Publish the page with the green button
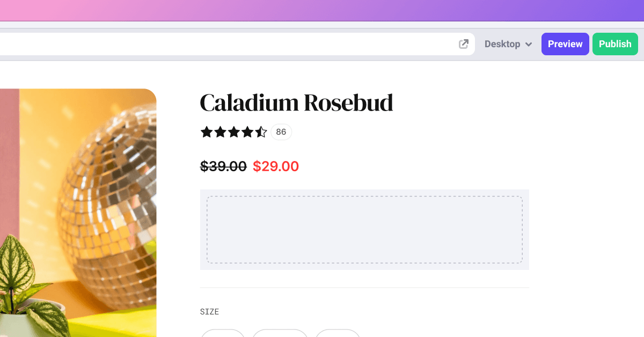Viewport: 644px width, 337px height. click(615, 44)
